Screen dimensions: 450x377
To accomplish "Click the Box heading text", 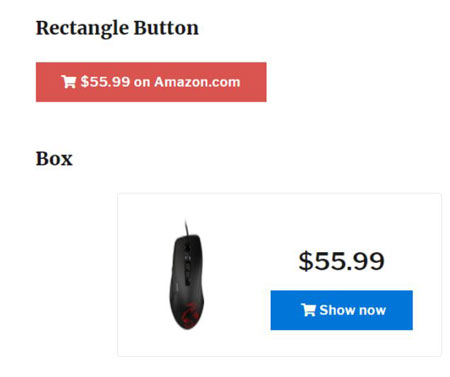I will (x=54, y=159).
